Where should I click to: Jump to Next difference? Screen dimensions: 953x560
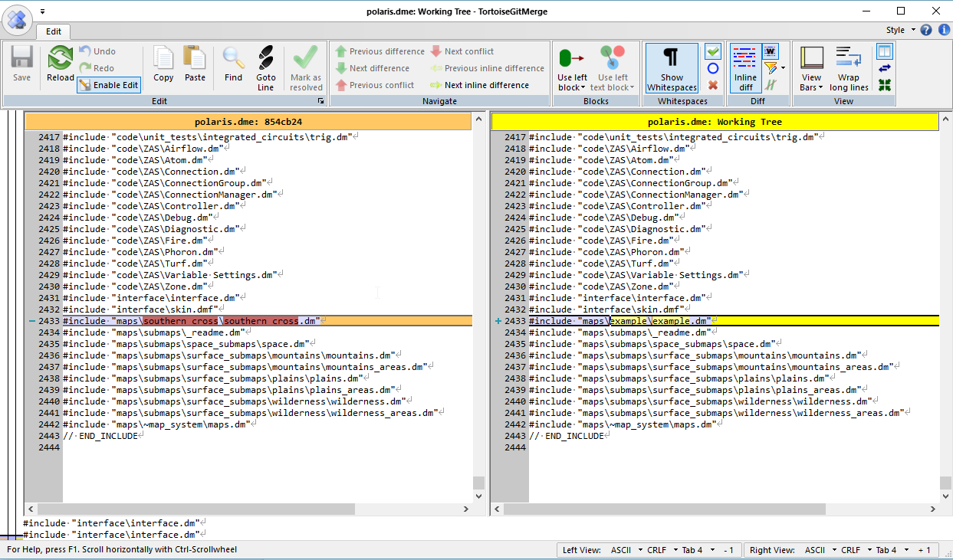(x=373, y=68)
